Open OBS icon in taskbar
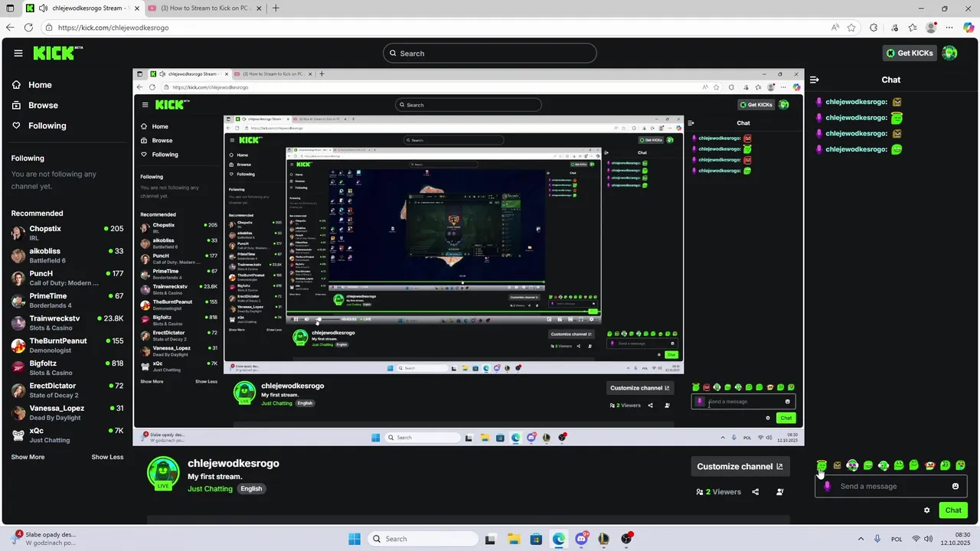Viewport: 980px width, 551px height. [x=627, y=539]
